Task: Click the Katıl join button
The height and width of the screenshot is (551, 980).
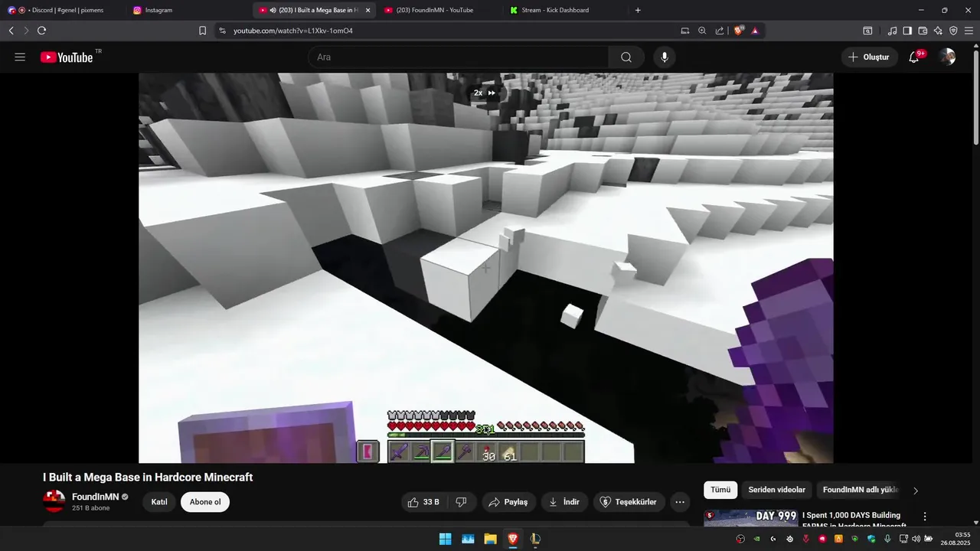Action: click(159, 502)
